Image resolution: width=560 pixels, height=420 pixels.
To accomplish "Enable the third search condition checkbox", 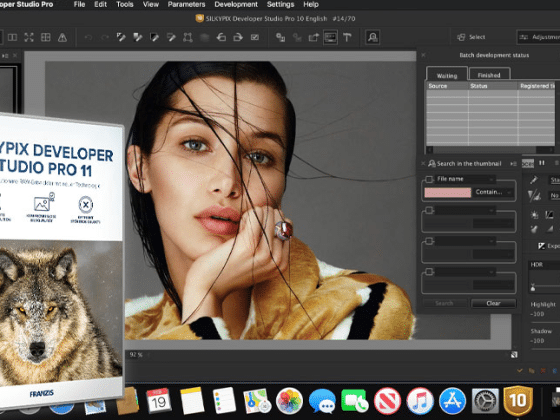I will (429, 241).
